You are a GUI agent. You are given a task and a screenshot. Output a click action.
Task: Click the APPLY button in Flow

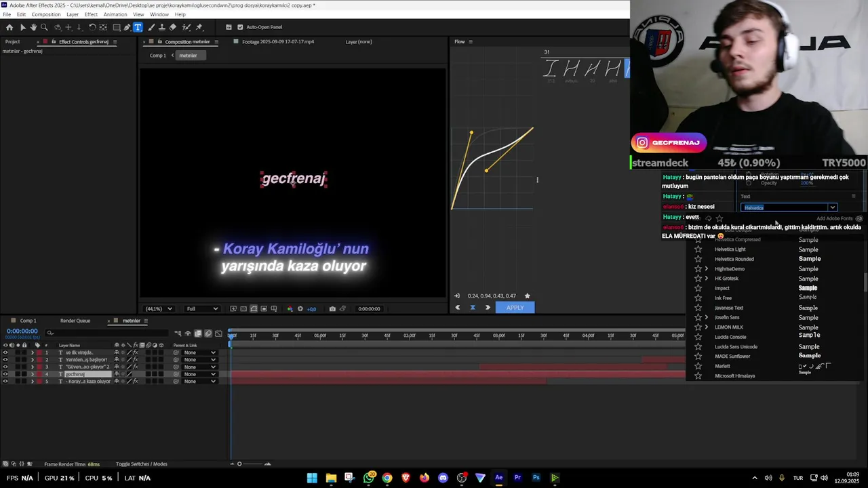click(515, 308)
